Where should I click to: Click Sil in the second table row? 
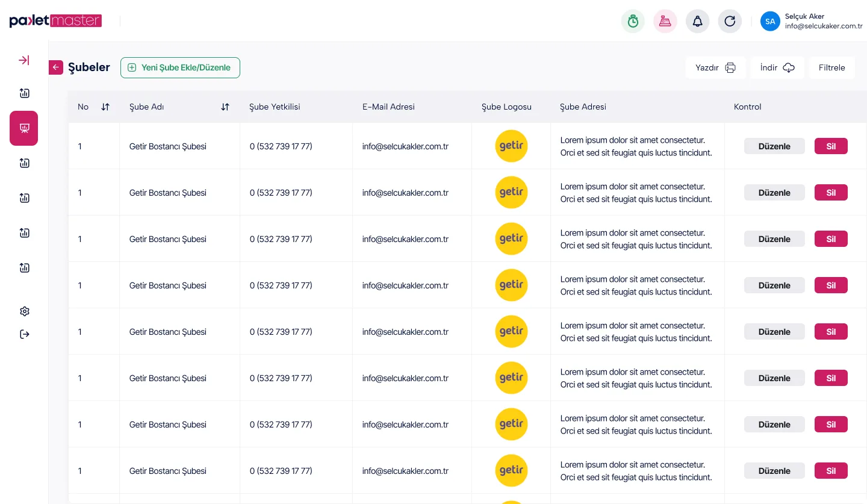(x=831, y=193)
